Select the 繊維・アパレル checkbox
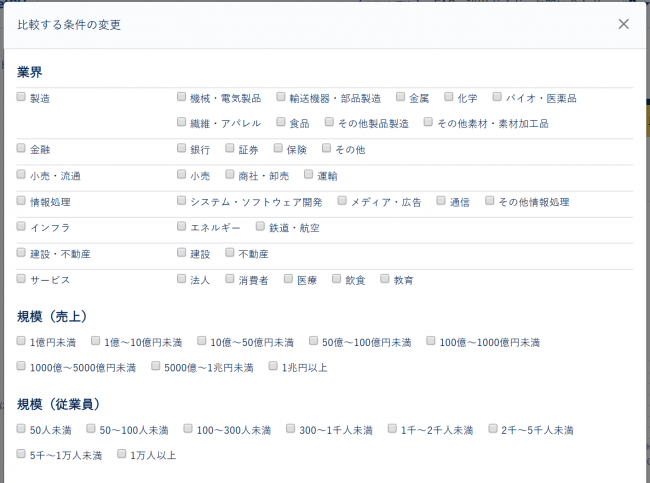Screen dimensions: 650x483 tap(181, 122)
